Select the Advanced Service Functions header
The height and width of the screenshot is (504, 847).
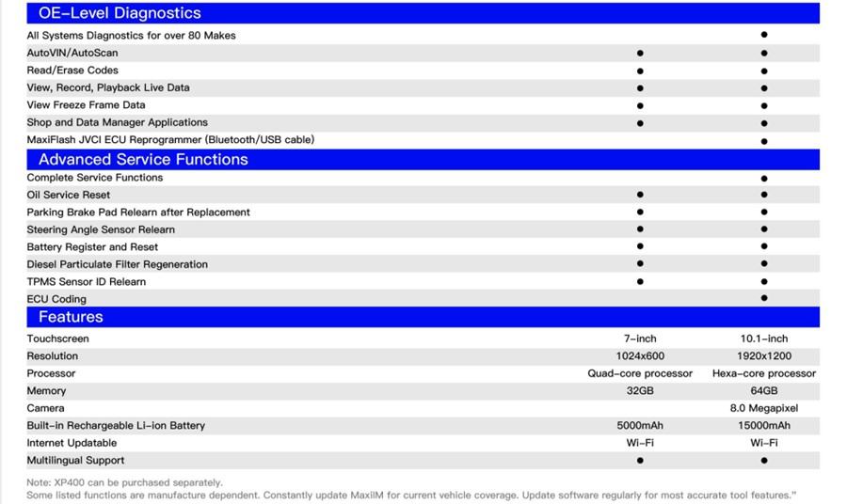pyautogui.click(x=423, y=160)
